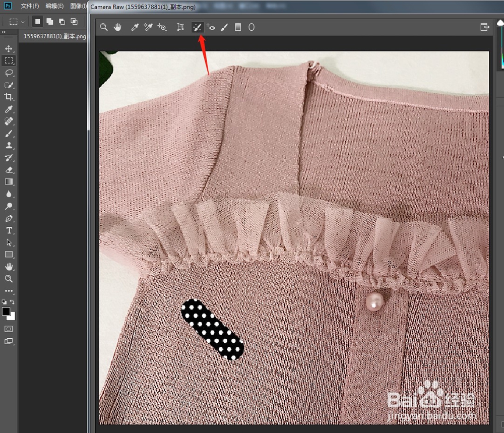Image resolution: width=504 pixels, height=433 pixels.
Task: Swap foreground and background colors
Action: [x=12, y=302]
